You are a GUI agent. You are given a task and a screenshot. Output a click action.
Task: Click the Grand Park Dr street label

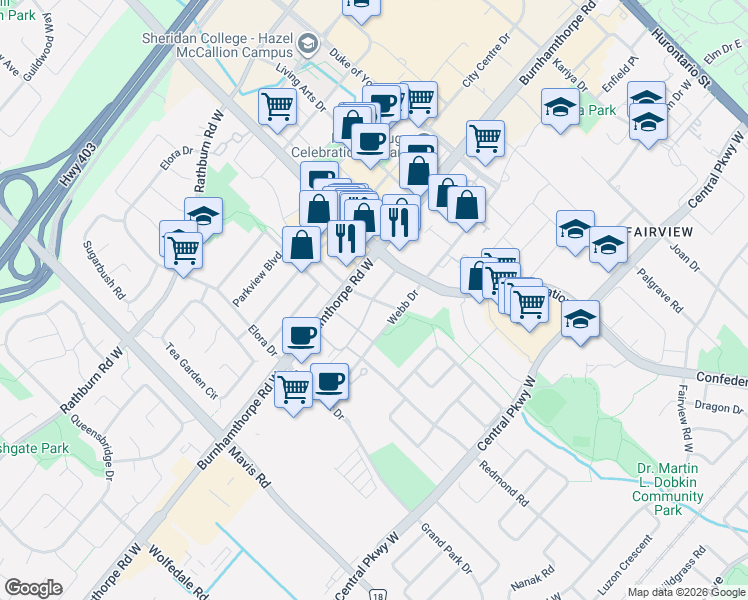pyautogui.click(x=446, y=548)
